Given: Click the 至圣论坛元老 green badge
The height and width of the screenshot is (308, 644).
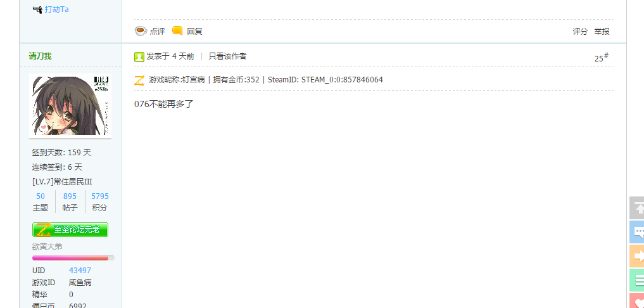Looking at the screenshot, I should coord(70,229).
